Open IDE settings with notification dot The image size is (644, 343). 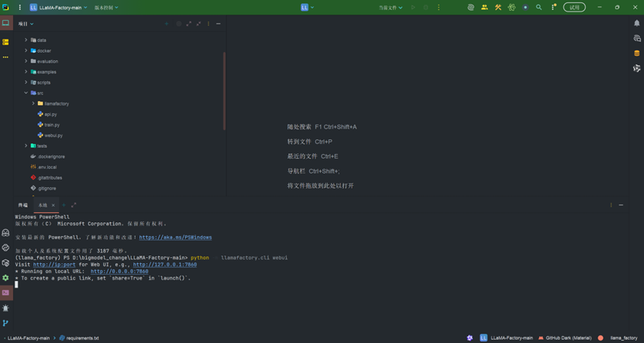coord(553,8)
